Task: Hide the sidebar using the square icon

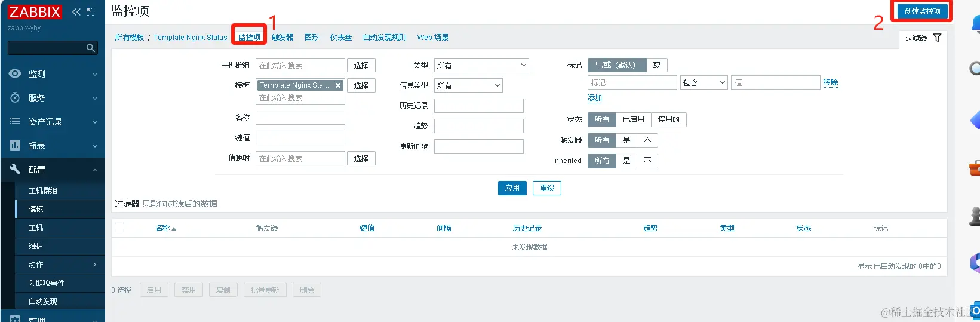Action: (x=91, y=12)
